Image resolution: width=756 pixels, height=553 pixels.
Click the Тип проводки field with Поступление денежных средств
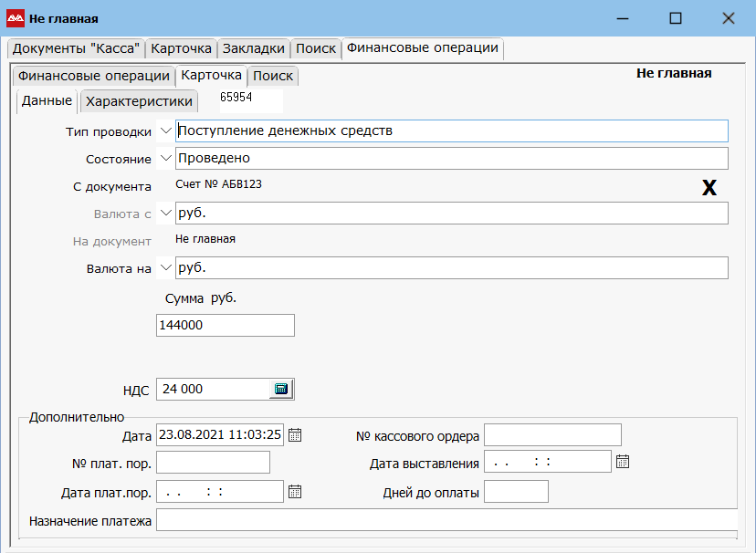pos(452,131)
